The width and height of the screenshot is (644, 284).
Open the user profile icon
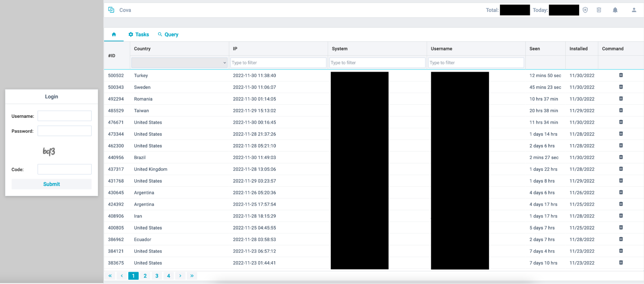(634, 10)
